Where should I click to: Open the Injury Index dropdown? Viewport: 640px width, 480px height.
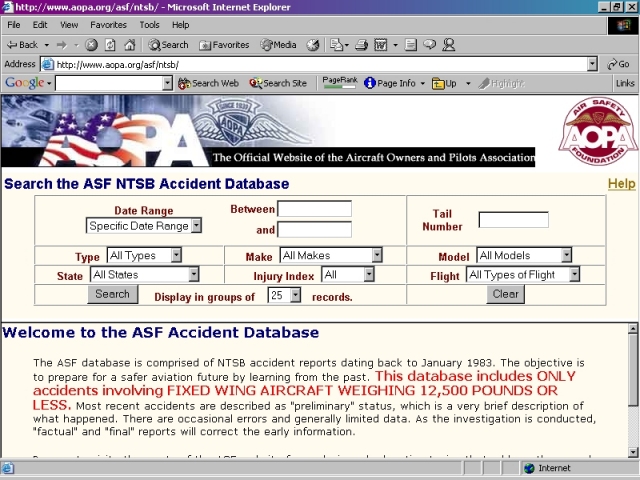(x=348, y=275)
